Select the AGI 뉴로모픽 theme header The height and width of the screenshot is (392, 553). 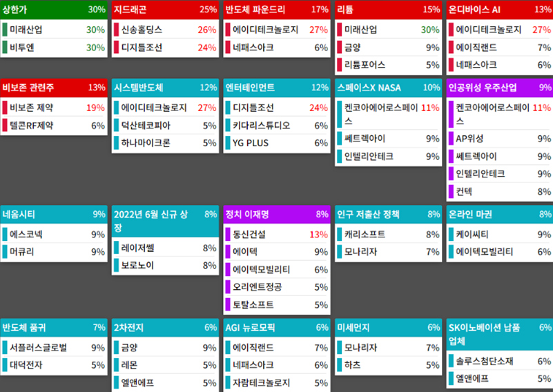pos(277,328)
